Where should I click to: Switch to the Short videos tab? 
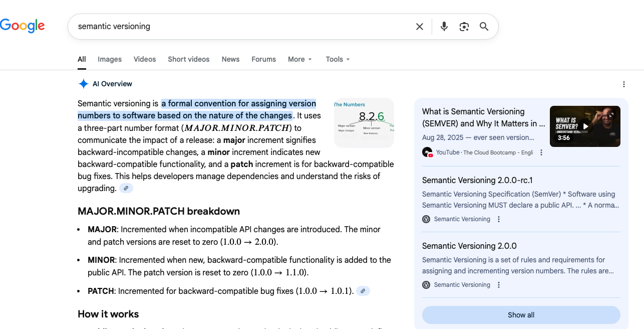tap(189, 59)
